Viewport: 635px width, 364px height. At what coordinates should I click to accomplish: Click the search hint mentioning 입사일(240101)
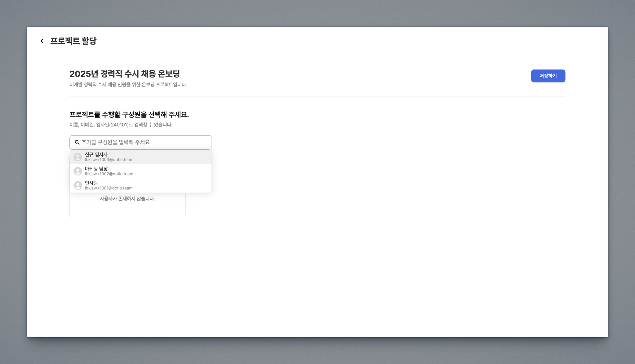click(x=121, y=125)
